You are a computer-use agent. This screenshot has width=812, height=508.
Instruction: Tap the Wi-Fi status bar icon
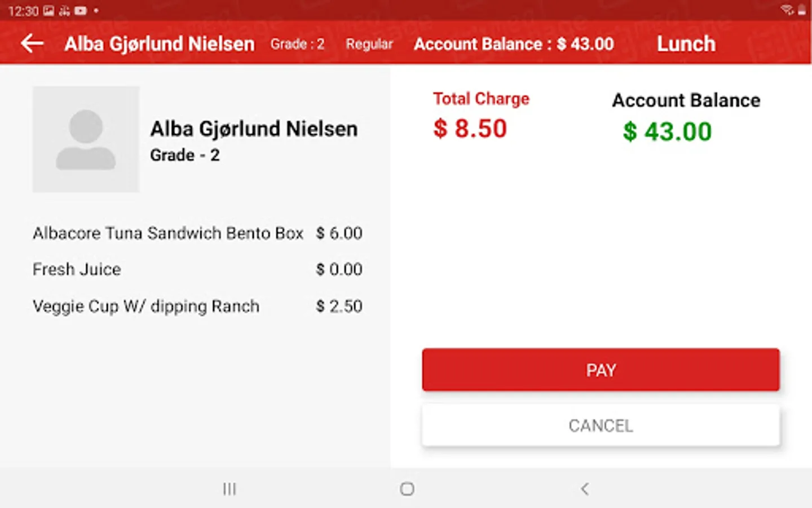point(787,10)
